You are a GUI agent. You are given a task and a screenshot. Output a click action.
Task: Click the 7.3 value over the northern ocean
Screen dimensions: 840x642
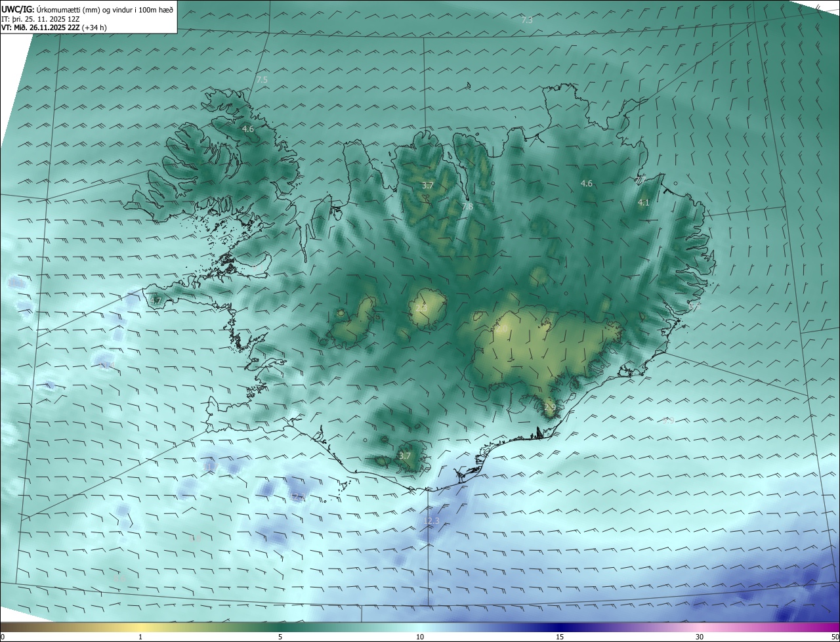527,20
